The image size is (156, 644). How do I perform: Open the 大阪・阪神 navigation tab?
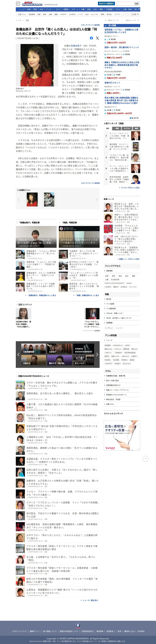[x=127, y=9]
